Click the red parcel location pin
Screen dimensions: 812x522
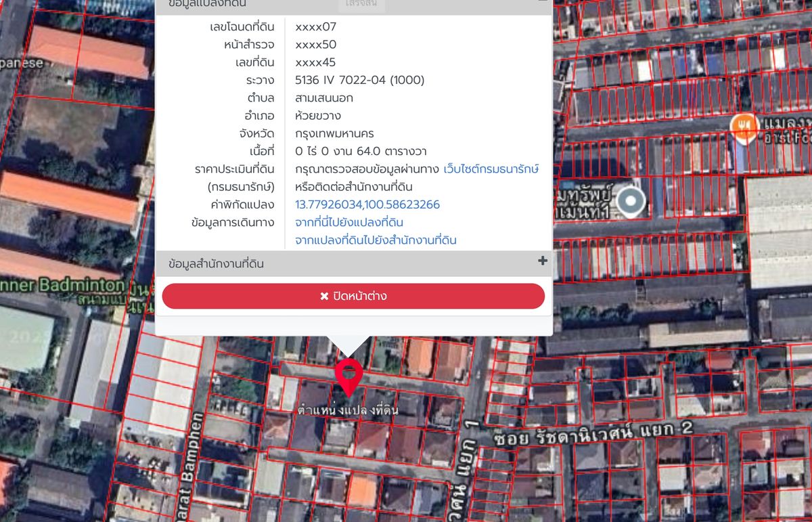348,378
